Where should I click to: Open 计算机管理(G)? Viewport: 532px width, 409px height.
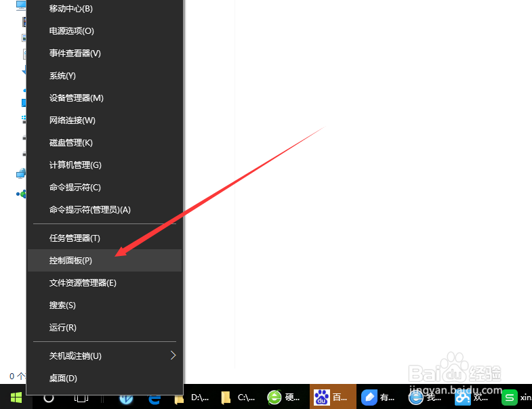click(104, 165)
